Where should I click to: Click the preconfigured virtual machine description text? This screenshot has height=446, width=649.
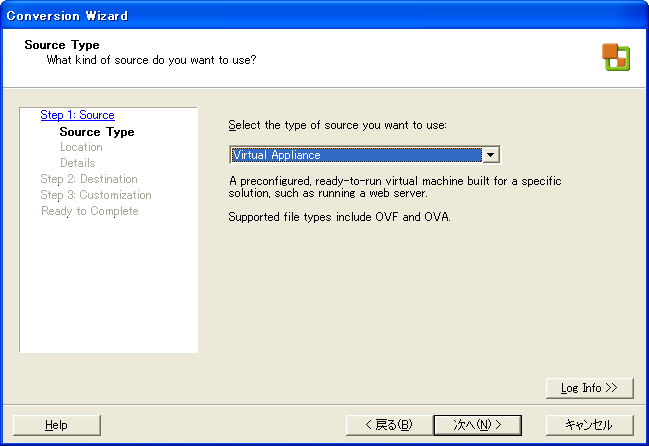pyautogui.click(x=394, y=187)
